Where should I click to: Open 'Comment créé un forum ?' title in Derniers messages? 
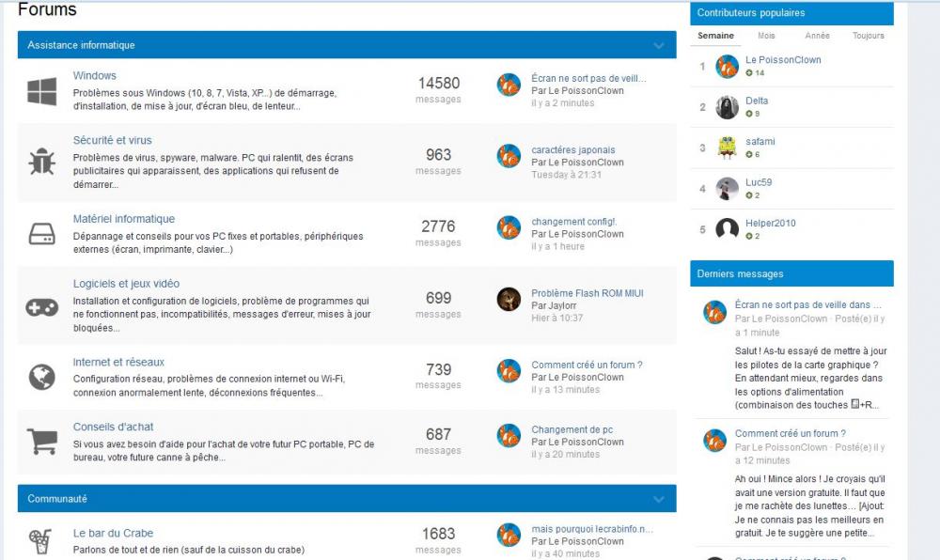pyautogui.click(x=791, y=434)
